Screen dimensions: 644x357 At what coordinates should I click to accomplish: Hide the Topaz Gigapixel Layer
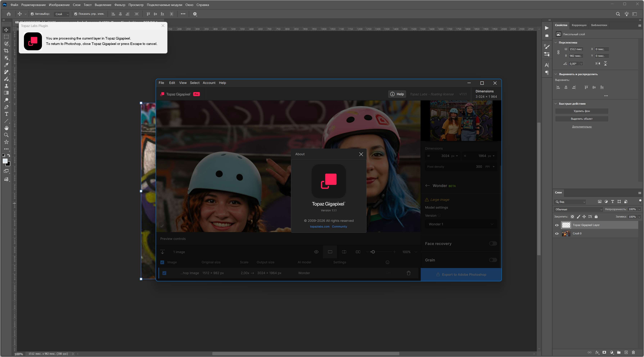coord(557,225)
